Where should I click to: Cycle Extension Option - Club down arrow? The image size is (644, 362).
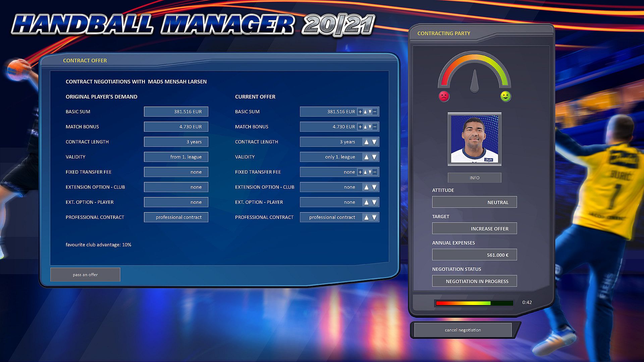tap(374, 187)
